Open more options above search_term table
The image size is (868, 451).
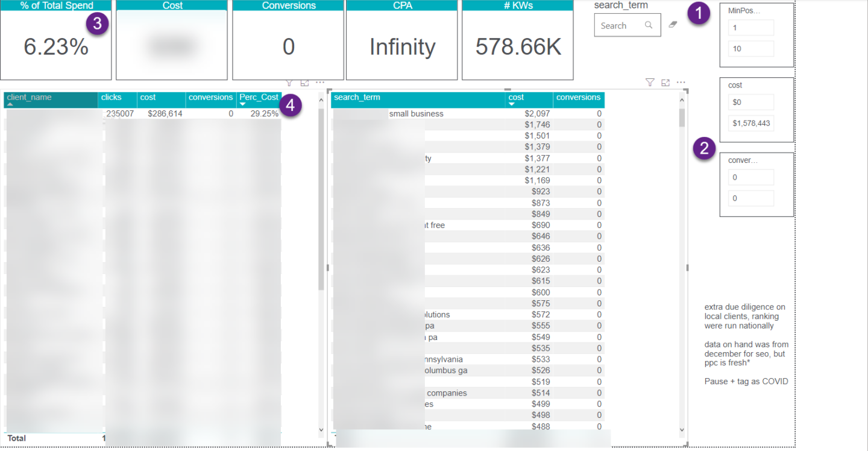(681, 83)
